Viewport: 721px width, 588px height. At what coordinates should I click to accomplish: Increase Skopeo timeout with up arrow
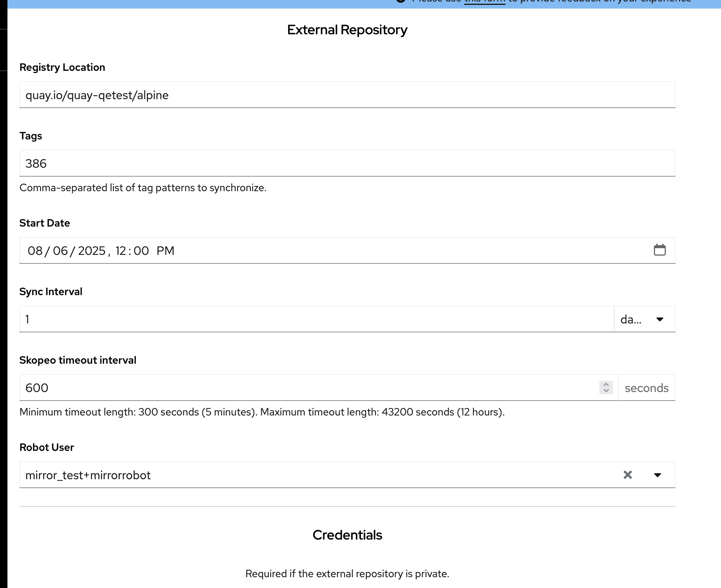606,385
